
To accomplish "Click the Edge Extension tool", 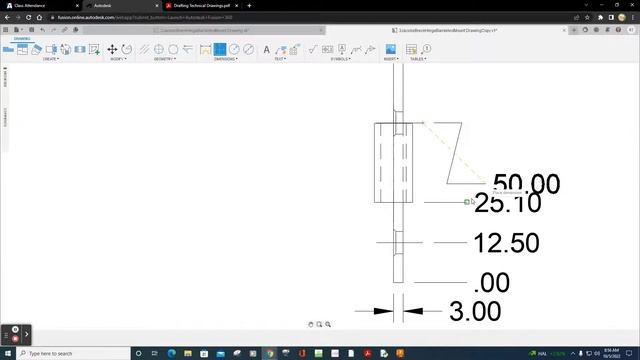I will click(x=187, y=49).
